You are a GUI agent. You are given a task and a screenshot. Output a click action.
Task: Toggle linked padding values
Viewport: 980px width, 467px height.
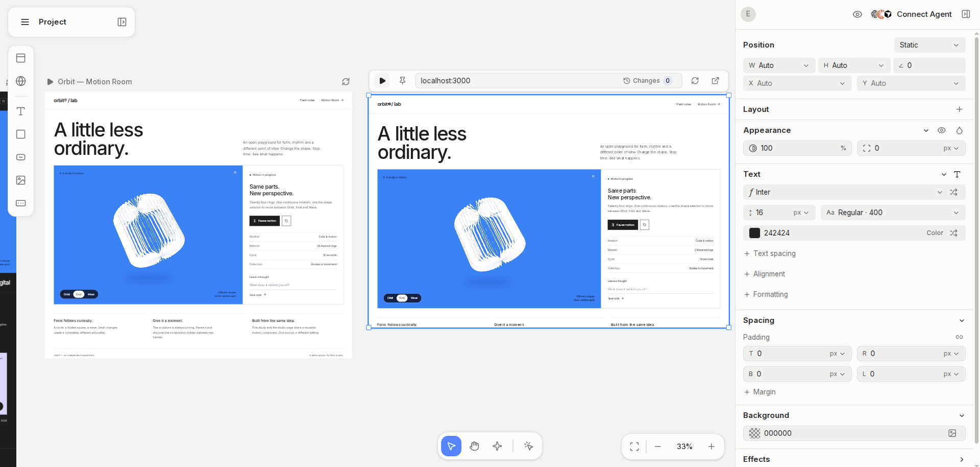(x=960, y=337)
